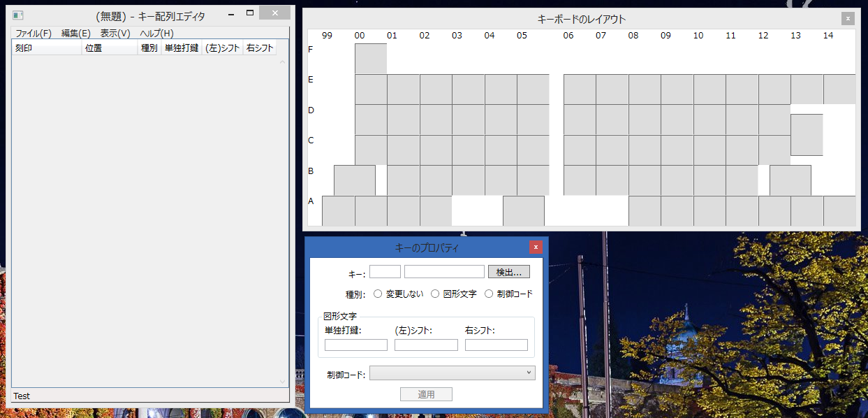Open the 編集(E) menu

coord(76,34)
